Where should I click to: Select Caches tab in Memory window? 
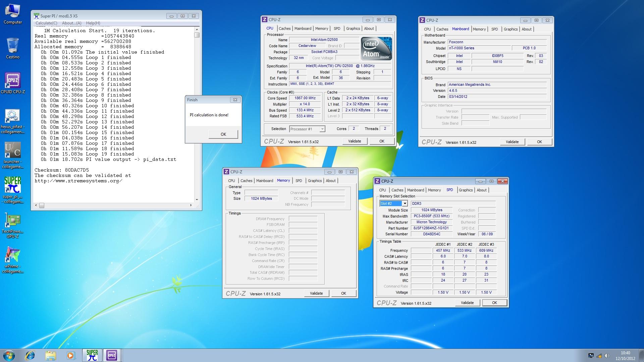coord(246,181)
